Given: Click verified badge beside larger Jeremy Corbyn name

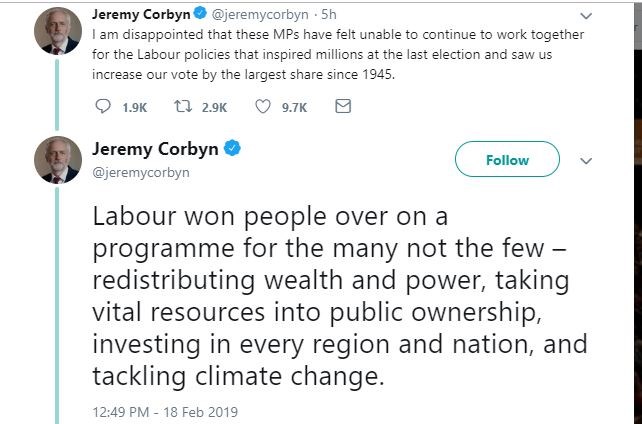Looking at the screenshot, I should click(233, 150).
